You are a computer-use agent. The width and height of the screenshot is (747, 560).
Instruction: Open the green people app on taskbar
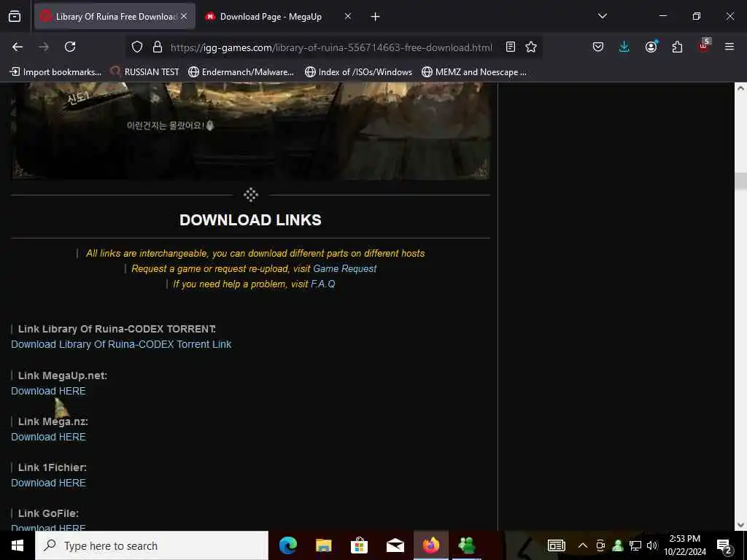pos(466,545)
